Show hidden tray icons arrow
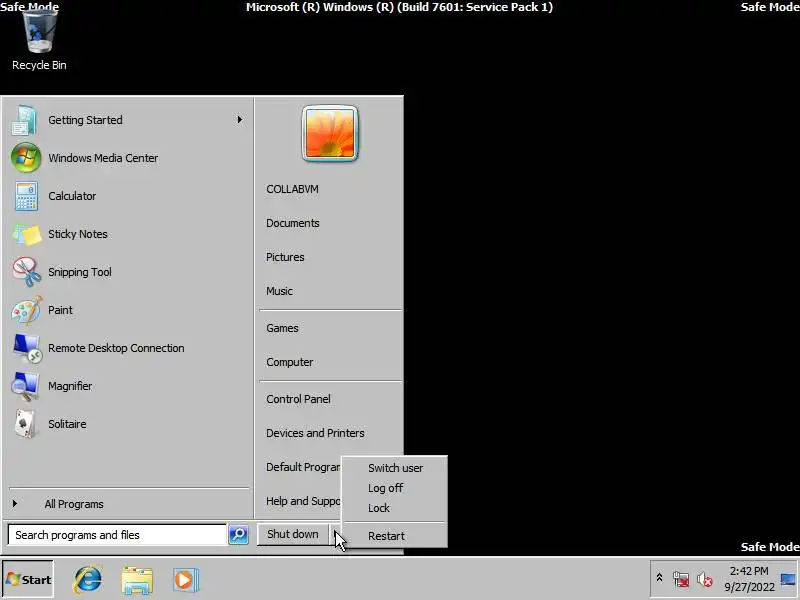Screen dimensions: 800x600 coord(659,578)
